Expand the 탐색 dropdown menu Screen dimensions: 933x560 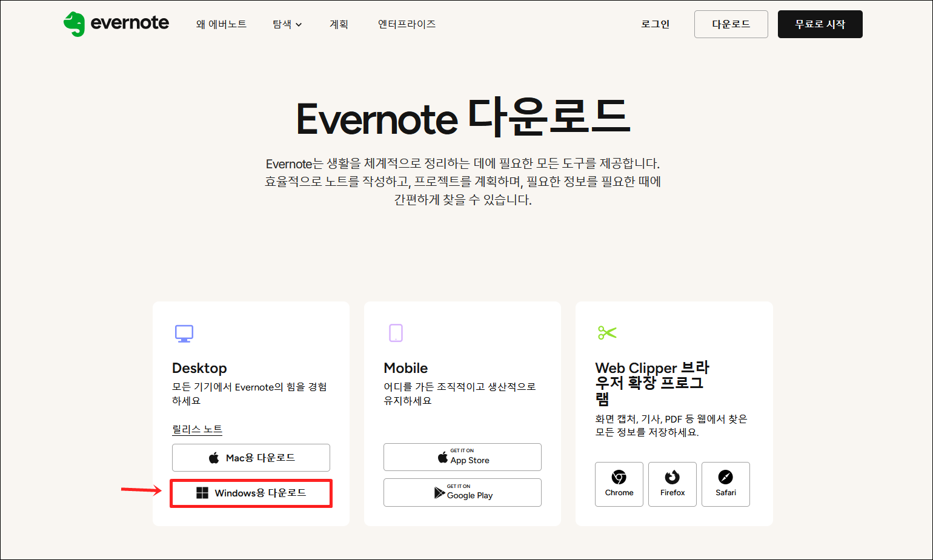pos(287,24)
